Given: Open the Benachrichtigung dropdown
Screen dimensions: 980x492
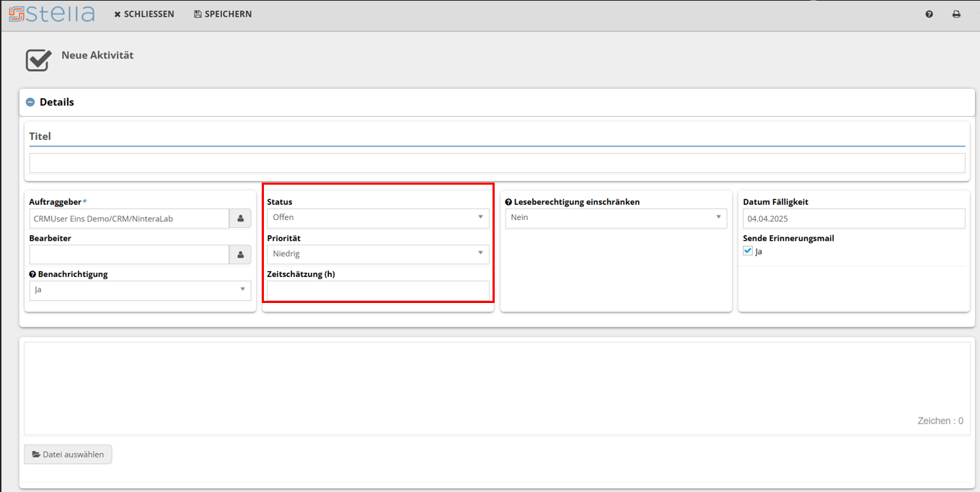Looking at the screenshot, I should [140, 290].
